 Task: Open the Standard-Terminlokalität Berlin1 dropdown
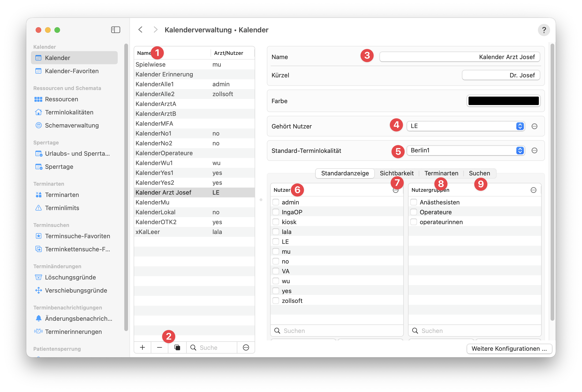(465, 151)
